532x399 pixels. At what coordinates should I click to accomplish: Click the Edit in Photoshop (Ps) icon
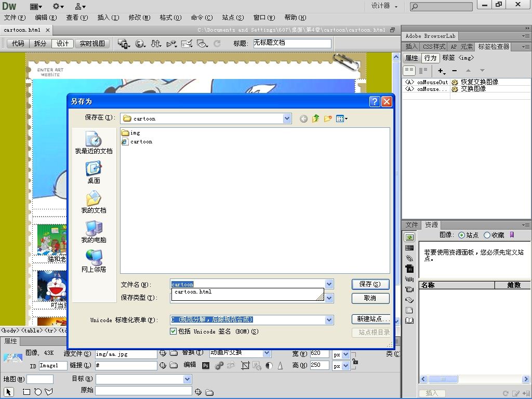(206, 365)
